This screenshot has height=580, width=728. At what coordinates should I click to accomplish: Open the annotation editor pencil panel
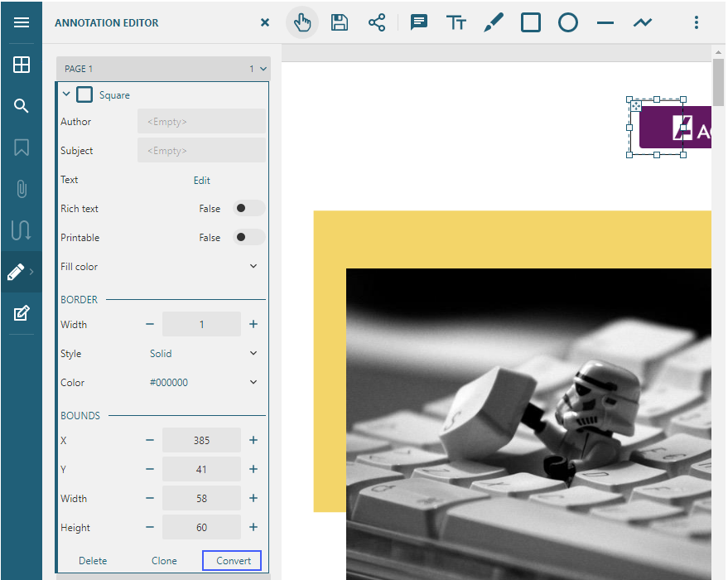17,272
